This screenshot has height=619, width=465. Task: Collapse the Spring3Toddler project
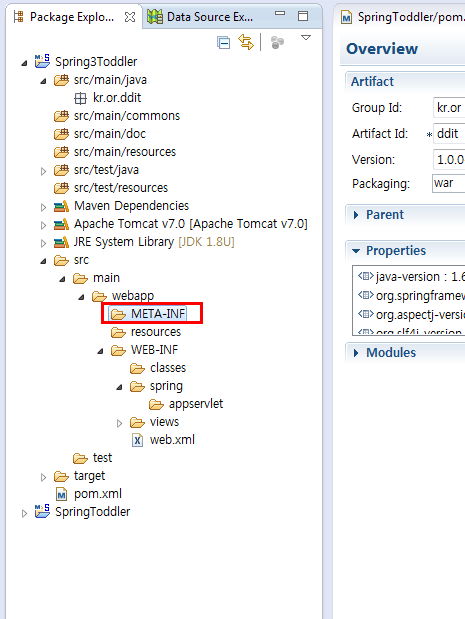click(24, 63)
